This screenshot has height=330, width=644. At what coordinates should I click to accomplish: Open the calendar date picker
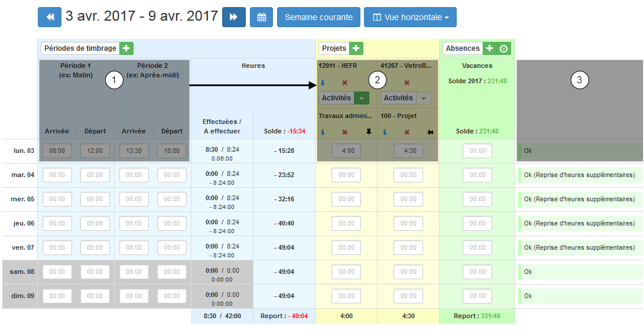261,17
